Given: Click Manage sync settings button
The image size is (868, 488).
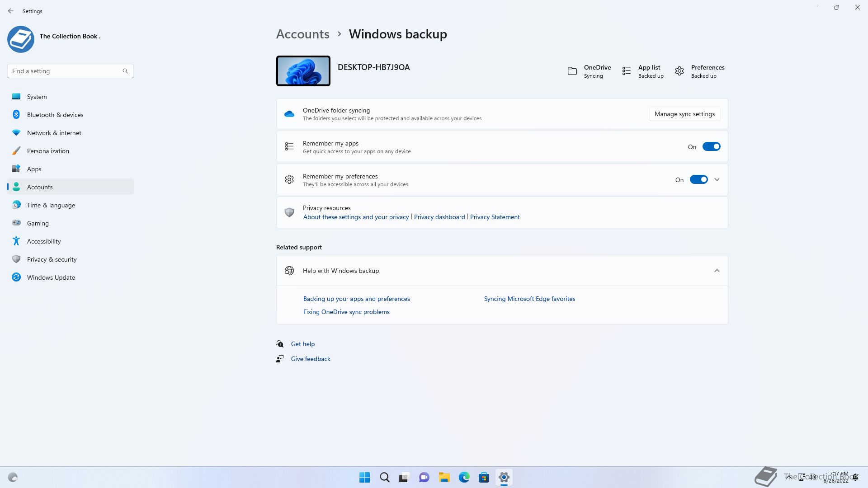Looking at the screenshot, I should click(684, 114).
